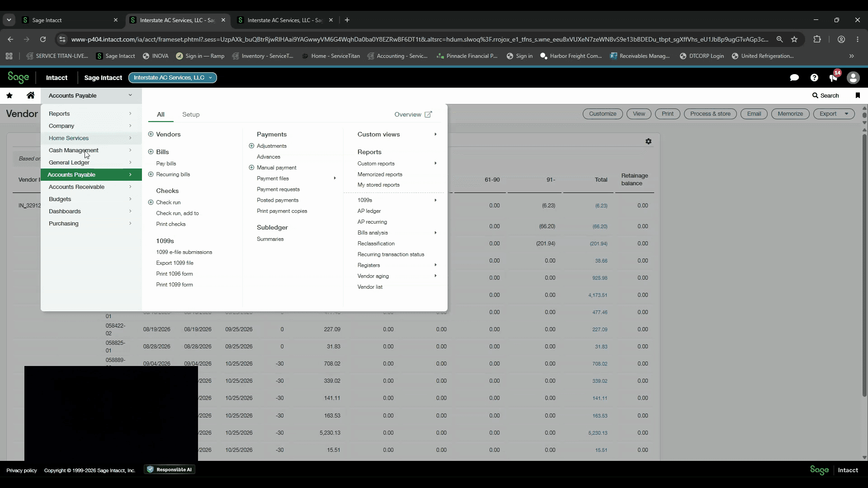Open the Cash Management menu
Screen dimensions: 868x488
[x=91, y=150]
